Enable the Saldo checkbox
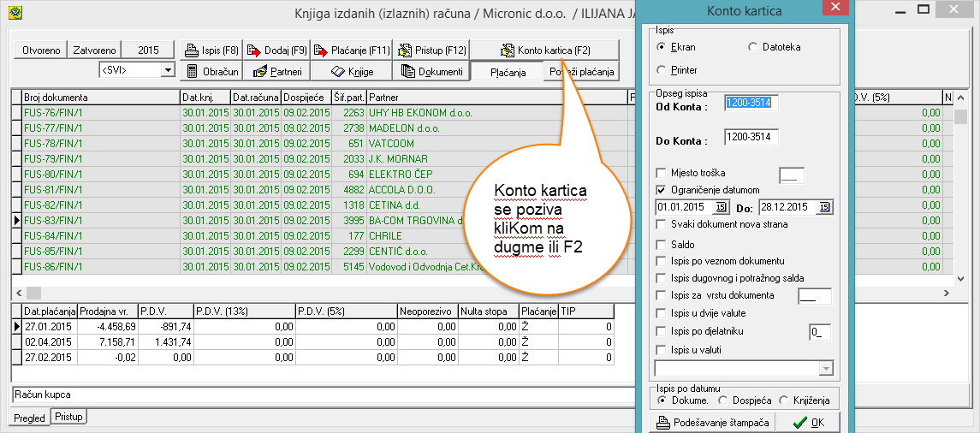980x433 pixels. [x=661, y=245]
